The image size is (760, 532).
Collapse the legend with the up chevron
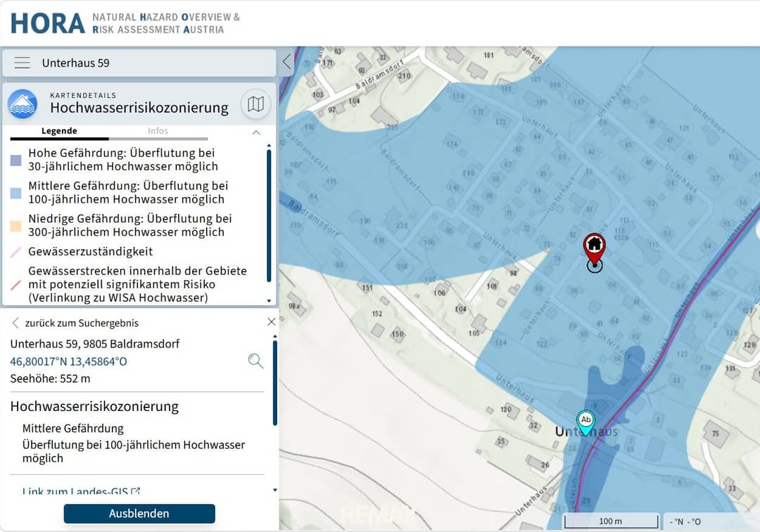256,132
